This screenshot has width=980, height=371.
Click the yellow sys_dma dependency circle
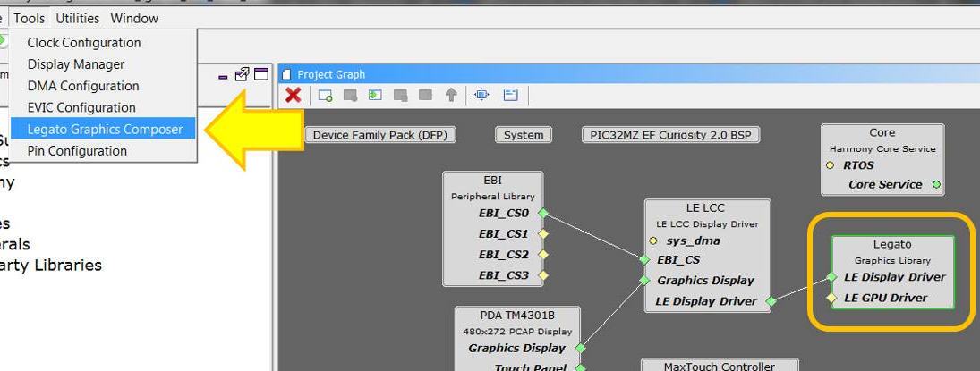coord(653,240)
